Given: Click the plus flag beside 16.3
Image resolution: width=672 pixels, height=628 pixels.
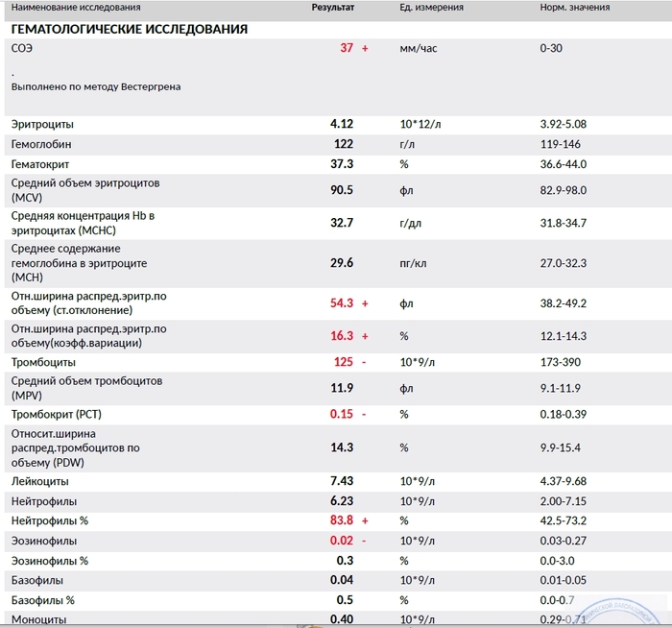Looking at the screenshot, I should (x=365, y=336).
